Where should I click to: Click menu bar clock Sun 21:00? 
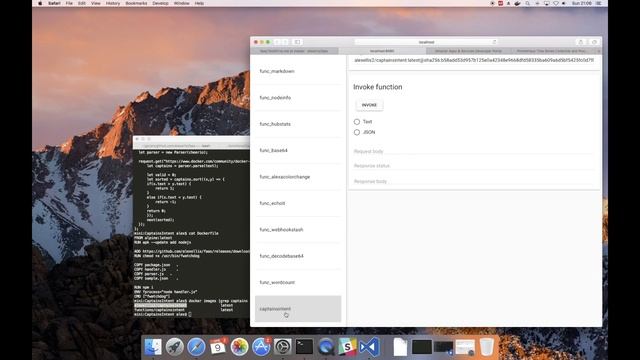582,3
